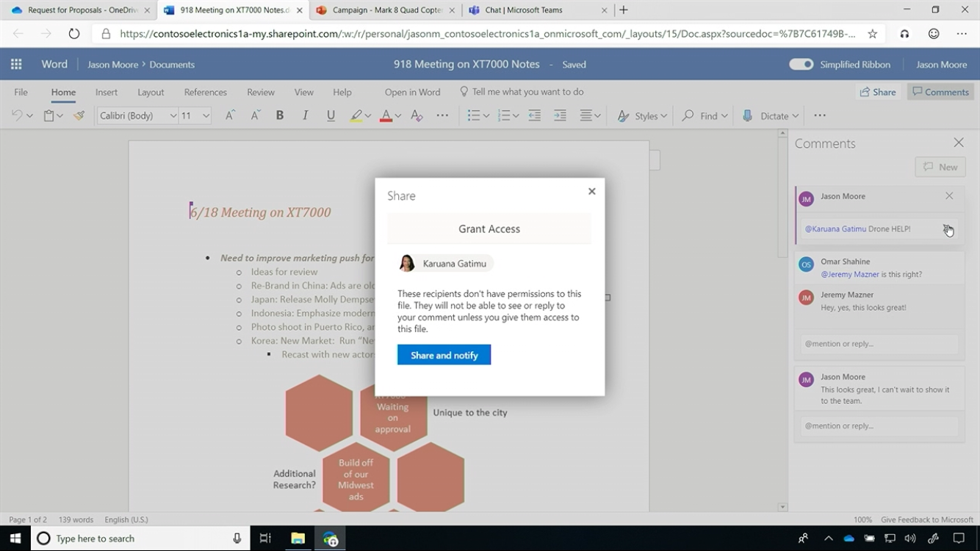The image size is (980, 551).
Task: Switch to the Insert ribbon tab
Action: click(x=107, y=92)
